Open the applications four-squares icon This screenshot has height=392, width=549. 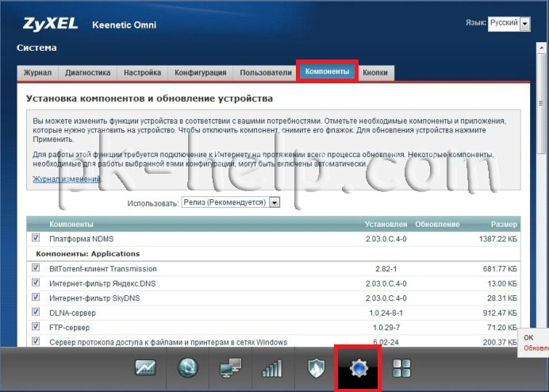pyautogui.click(x=402, y=368)
